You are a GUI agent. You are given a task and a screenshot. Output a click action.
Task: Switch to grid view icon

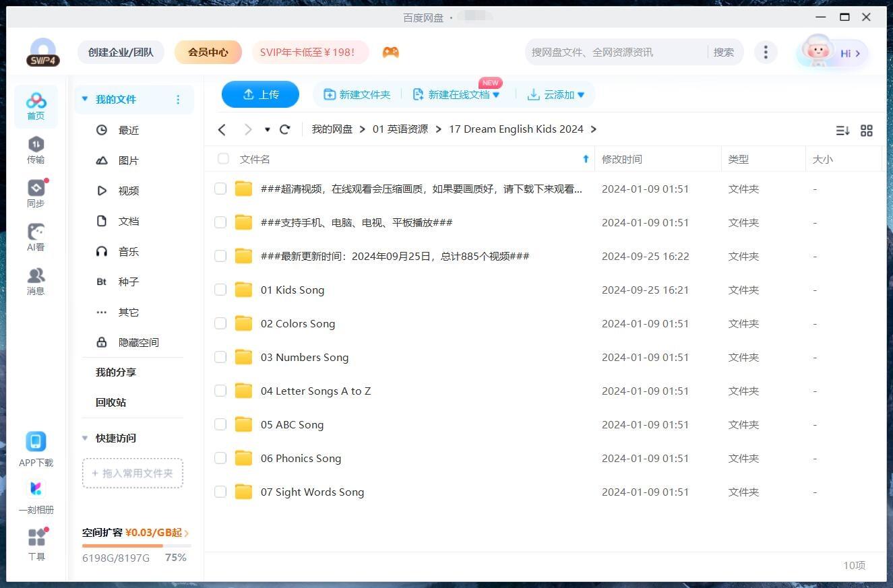(x=867, y=131)
